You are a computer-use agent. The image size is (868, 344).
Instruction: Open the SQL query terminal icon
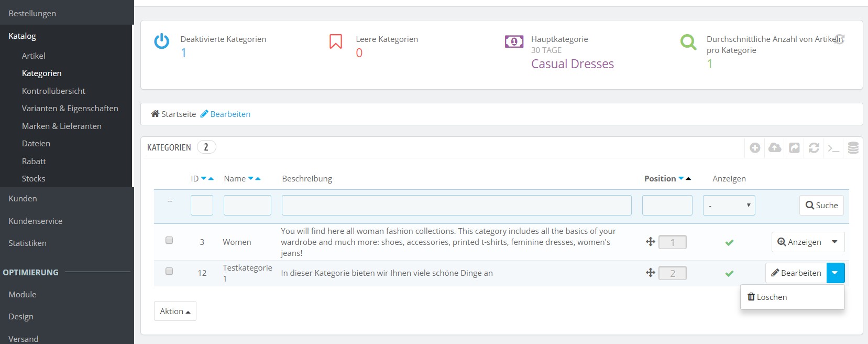[833, 148]
